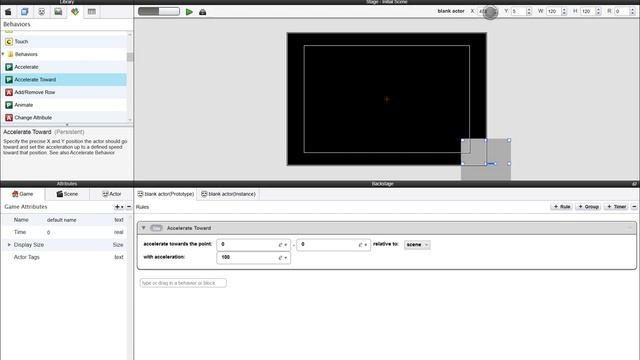Toggle the Accelerate Toward on switch
Image resolution: width=640 pixels, height=360 pixels.
[156, 228]
